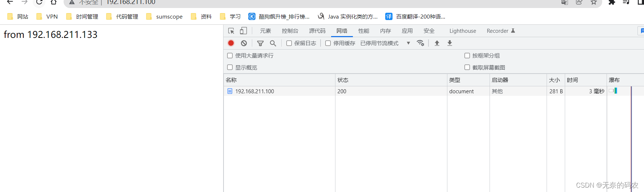644x192 pixels.
Task: Switch to the 内存 DevTools tab
Action: coord(386,31)
